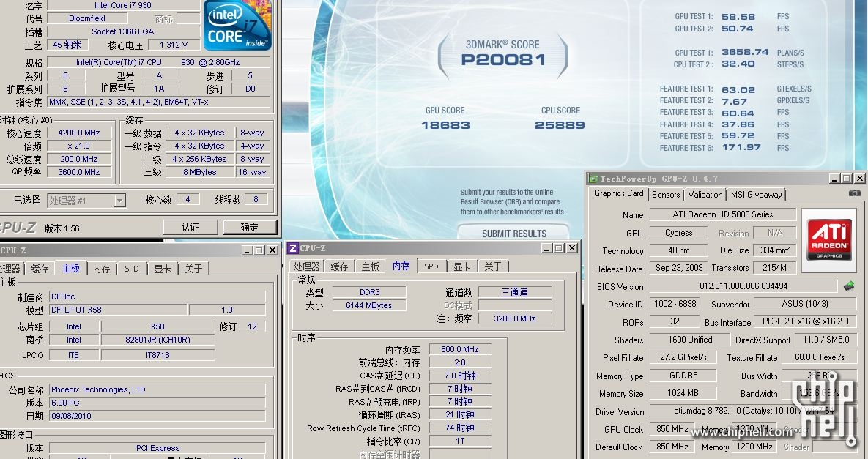Screen dimensions: 868x459
Task: Click the memory type field DDR3
Action: coord(369,292)
